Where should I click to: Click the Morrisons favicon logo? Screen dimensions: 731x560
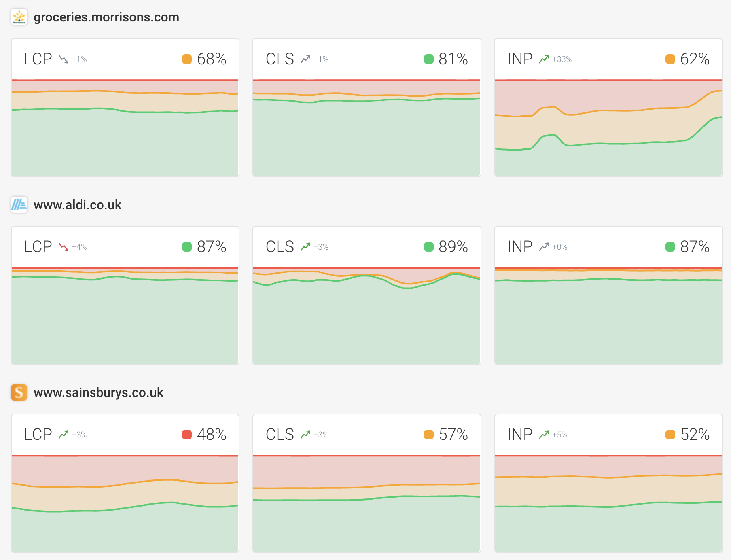click(19, 17)
